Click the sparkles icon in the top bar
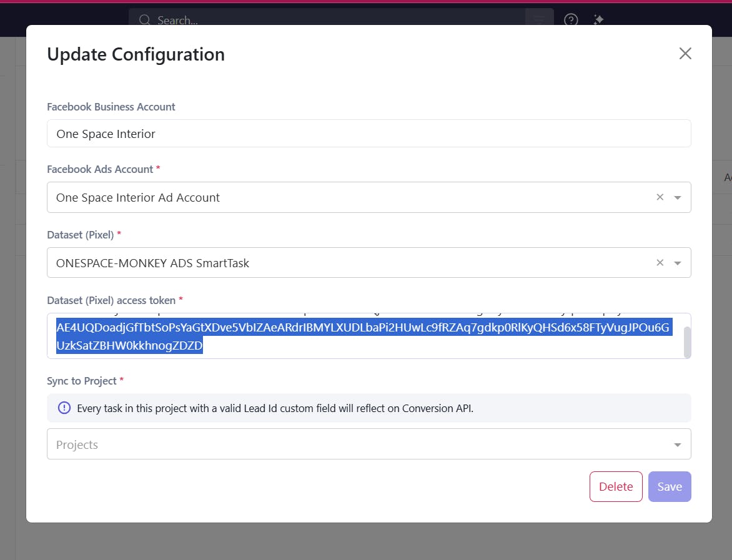The height and width of the screenshot is (560, 732). [598, 20]
